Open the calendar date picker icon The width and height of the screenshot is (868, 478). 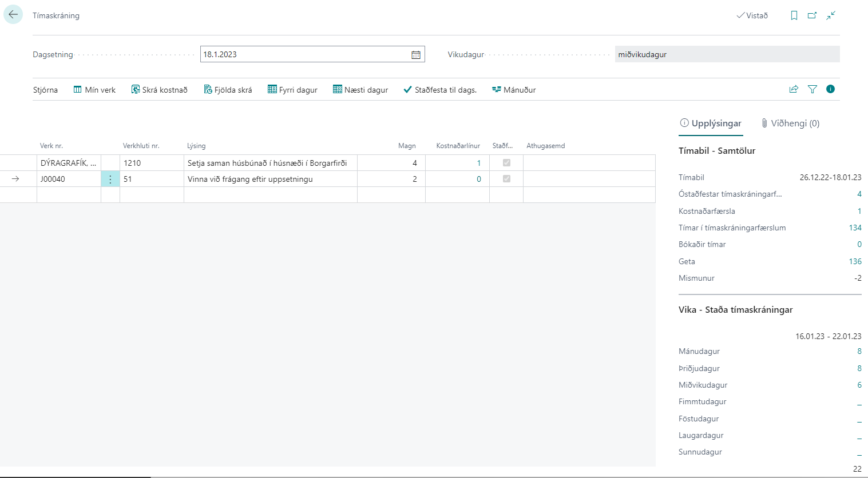coord(416,55)
